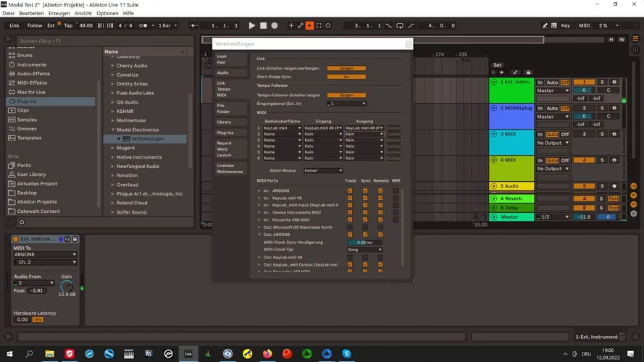Toggle the metronome in the transport bar
The width and height of the screenshot is (644, 362).
coord(144,25)
